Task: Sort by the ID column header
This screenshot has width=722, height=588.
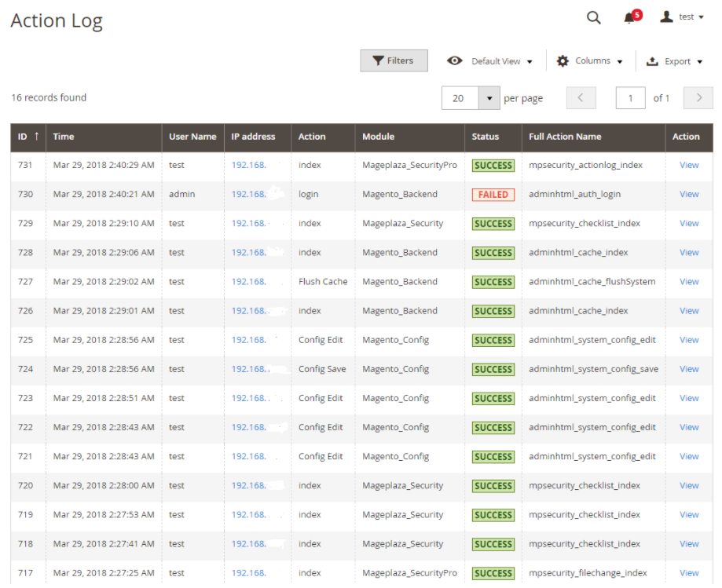Action: pos(28,137)
